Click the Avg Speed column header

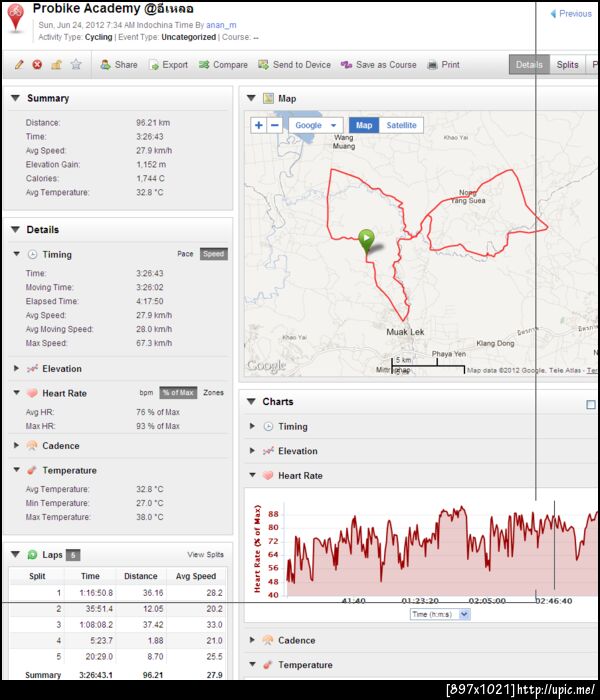[x=196, y=576]
